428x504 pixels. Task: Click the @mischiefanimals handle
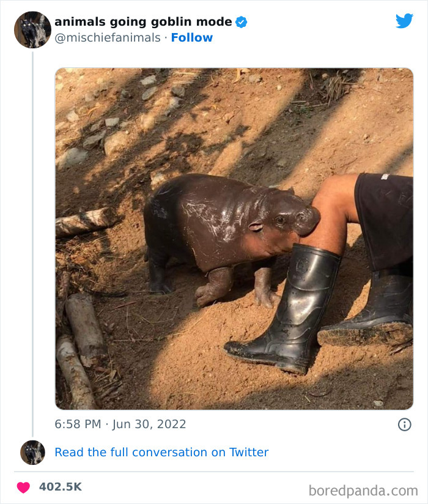click(106, 38)
